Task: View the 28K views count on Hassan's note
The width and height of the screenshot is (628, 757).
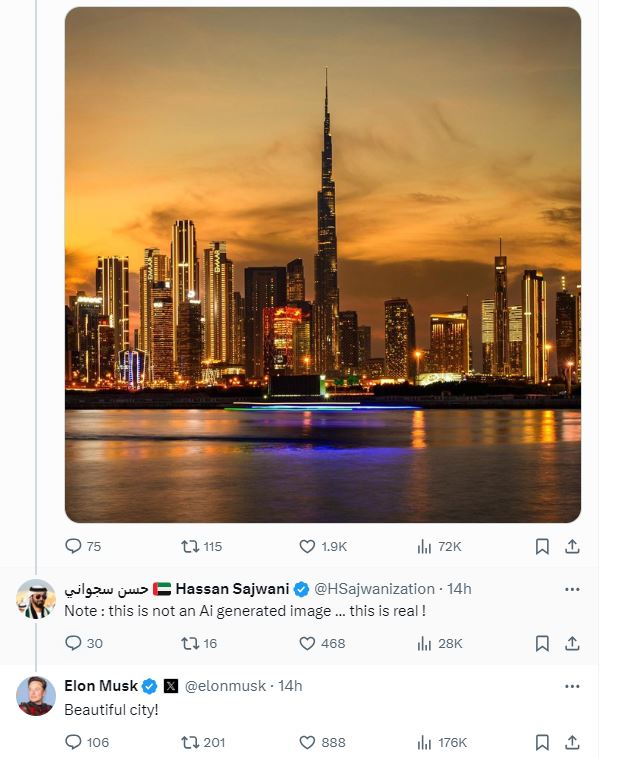Action: pyautogui.click(x=439, y=643)
